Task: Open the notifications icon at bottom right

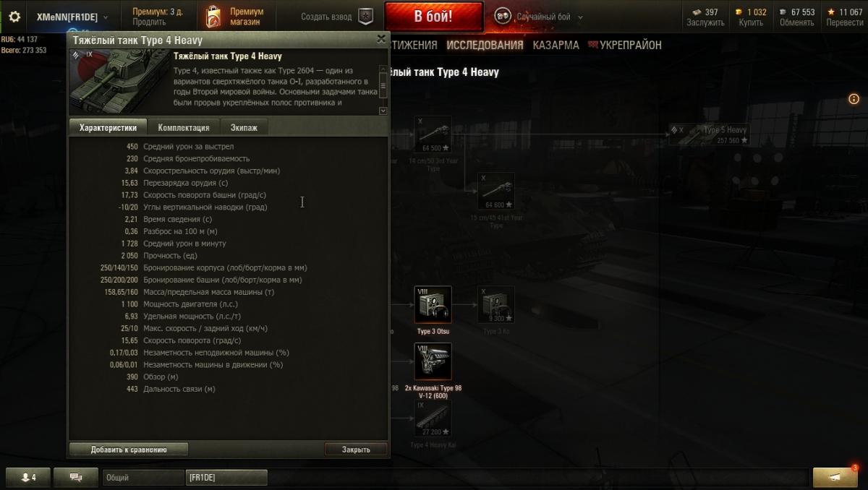Action: (x=835, y=477)
